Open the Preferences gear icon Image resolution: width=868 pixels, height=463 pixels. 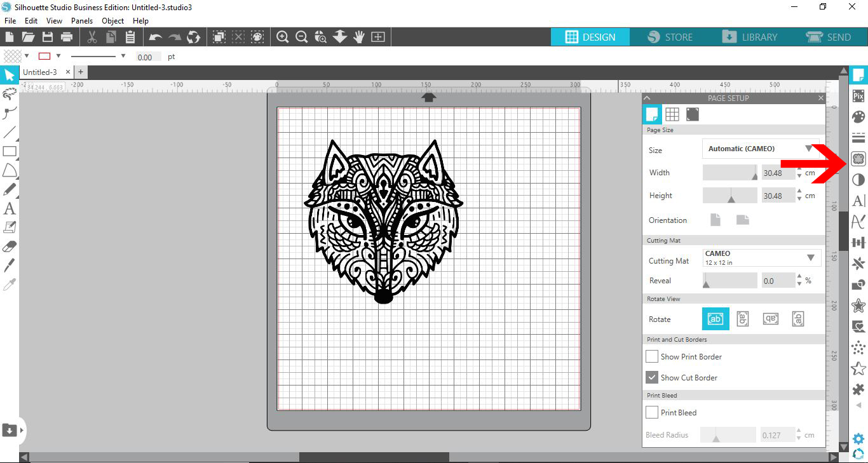[858, 438]
